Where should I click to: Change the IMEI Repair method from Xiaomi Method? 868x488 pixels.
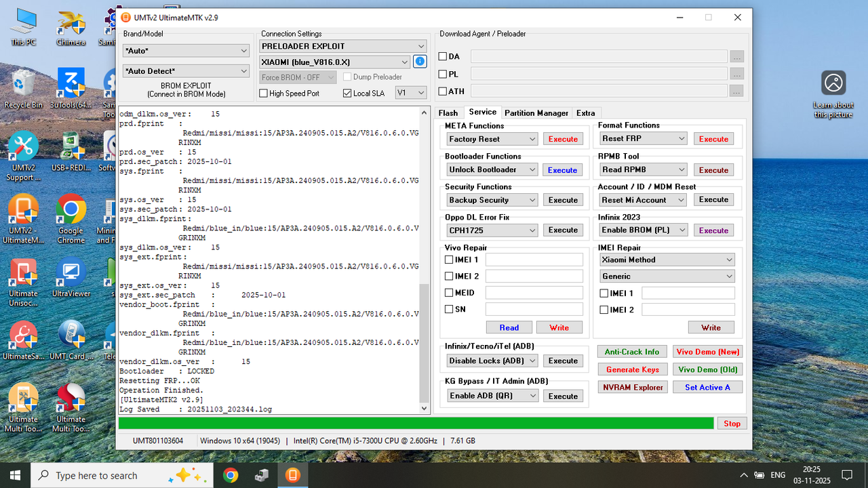[x=667, y=260]
